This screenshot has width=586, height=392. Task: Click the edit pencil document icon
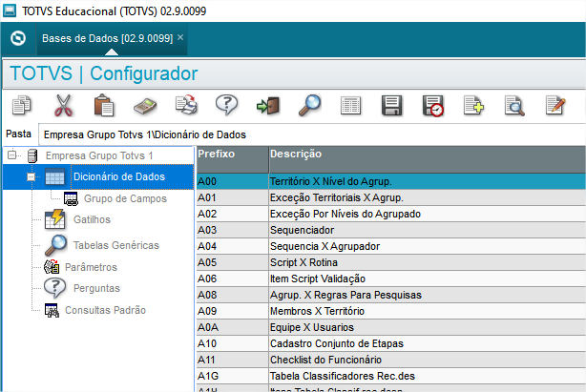pos(555,105)
